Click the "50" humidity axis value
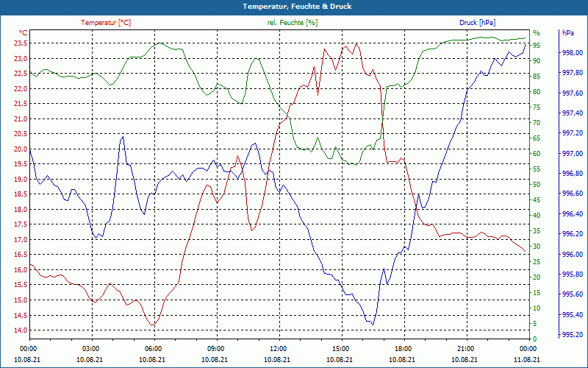The height and width of the screenshot is (368, 588). 537,185
